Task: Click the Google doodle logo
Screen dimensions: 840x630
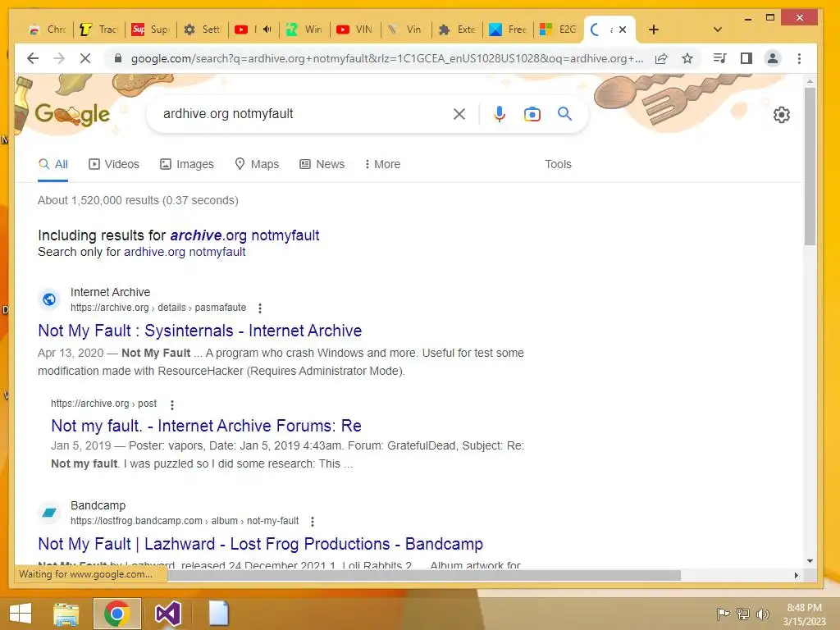Action: (x=73, y=113)
